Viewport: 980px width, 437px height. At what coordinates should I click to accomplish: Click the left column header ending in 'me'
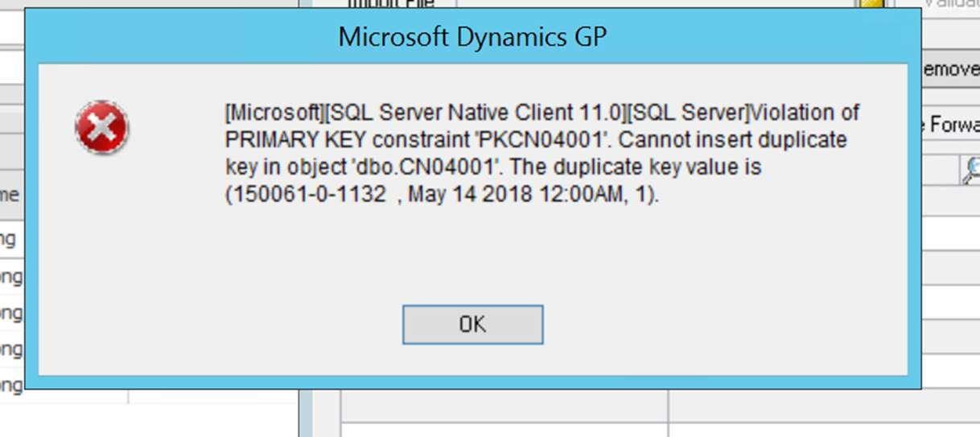pos(11,195)
